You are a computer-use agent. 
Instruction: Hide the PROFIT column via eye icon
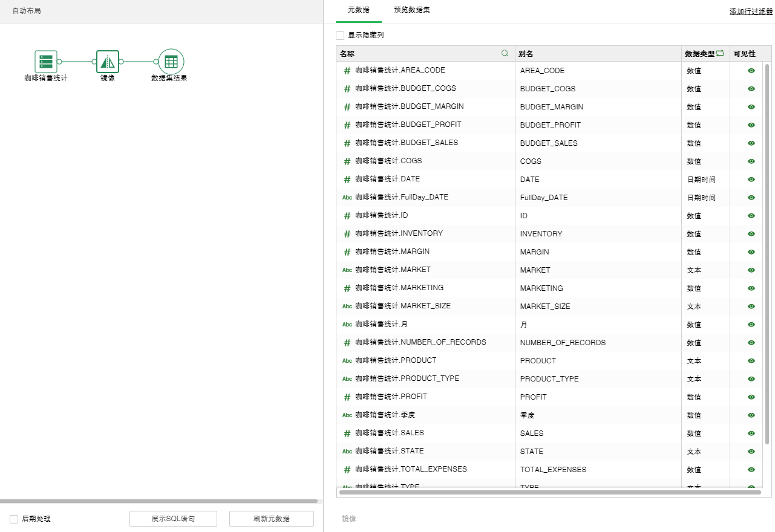pyautogui.click(x=751, y=397)
